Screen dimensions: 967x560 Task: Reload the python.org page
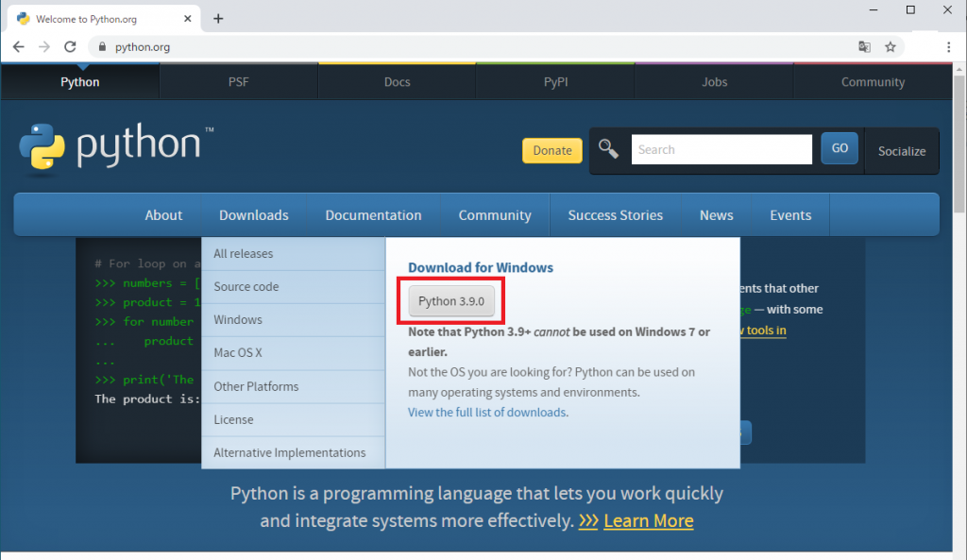pyautogui.click(x=70, y=47)
